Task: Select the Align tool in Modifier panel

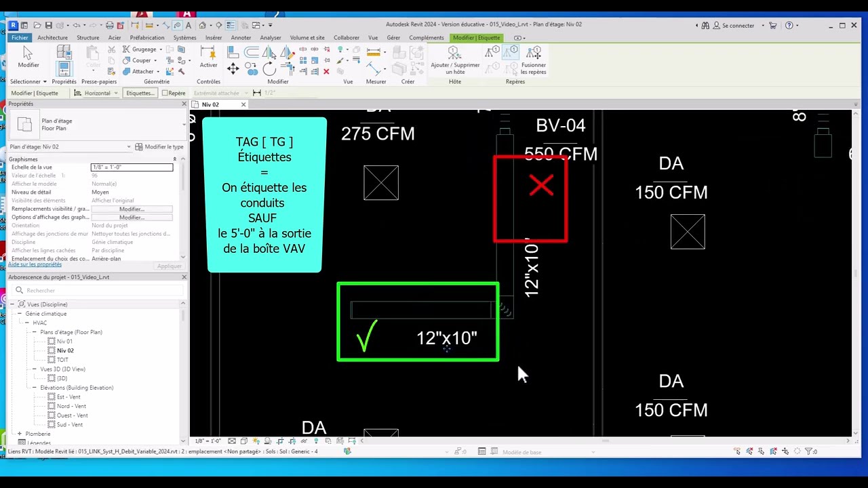Action: click(233, 52)
